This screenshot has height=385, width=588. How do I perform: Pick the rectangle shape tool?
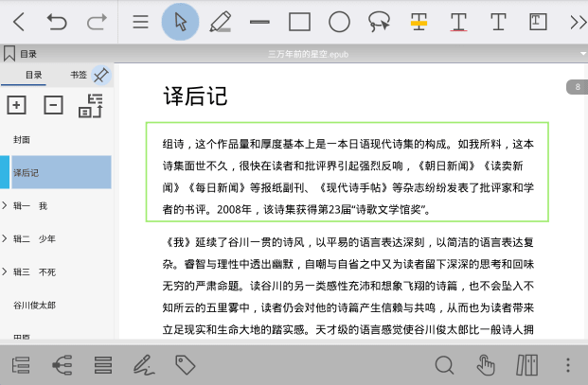click(x=299, y=22)
